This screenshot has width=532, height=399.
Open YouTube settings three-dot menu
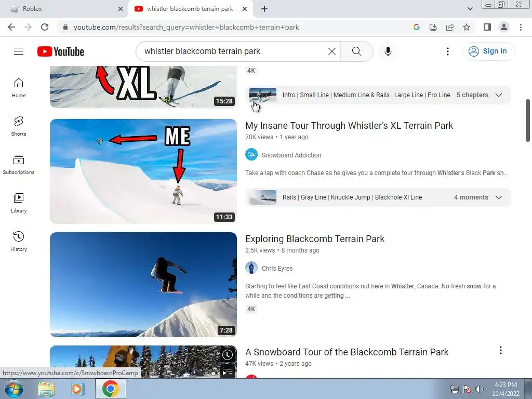click(447, 51)
